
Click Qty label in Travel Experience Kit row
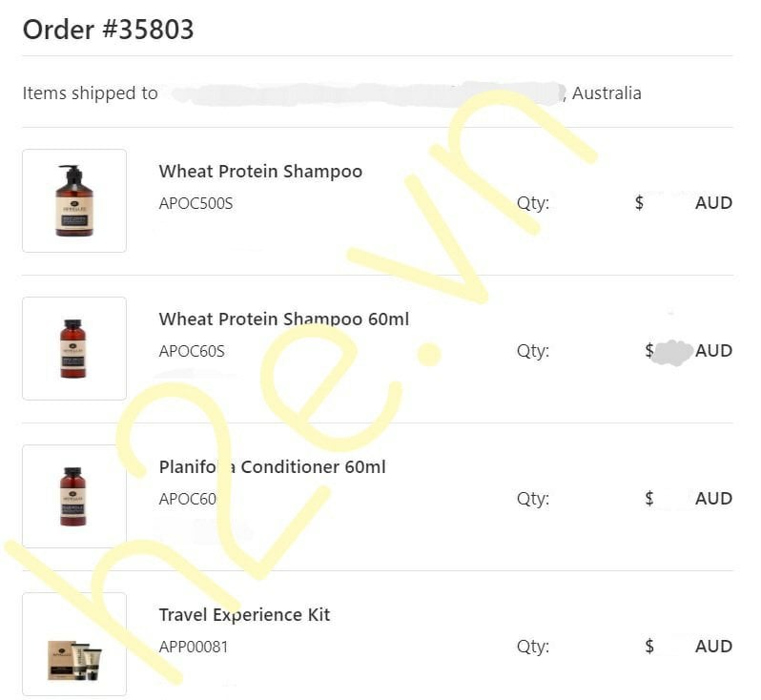[532, 647]
